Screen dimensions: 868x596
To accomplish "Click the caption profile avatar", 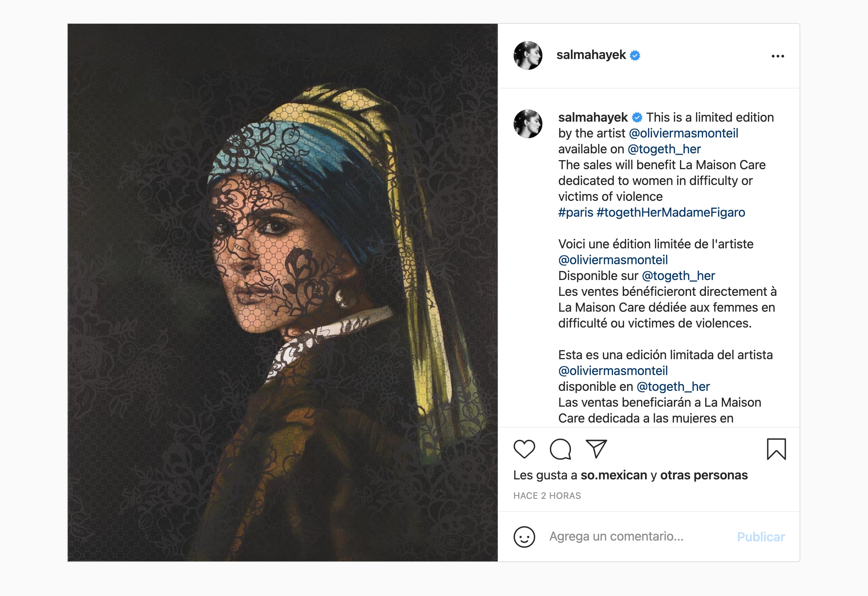I will coord(528,124).
